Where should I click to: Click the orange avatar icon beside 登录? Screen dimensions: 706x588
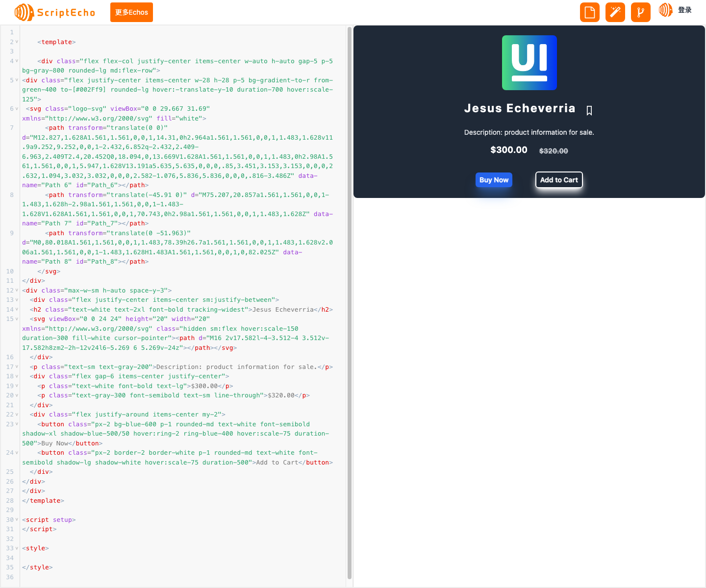point(665,10)
